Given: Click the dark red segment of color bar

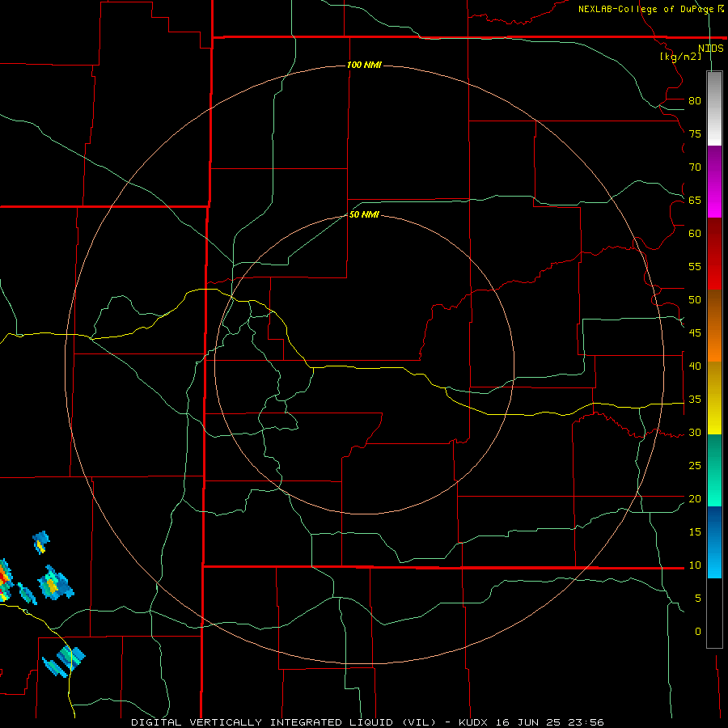Looking at the screenshot, I should [714, 253].
